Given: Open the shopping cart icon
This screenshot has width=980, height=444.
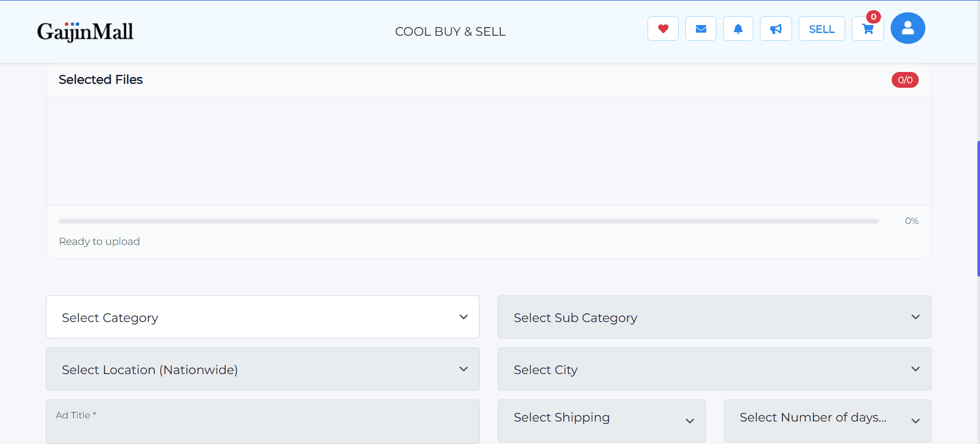Looking at the screenshot, I should pyautogui.click(x=867, y=29).
